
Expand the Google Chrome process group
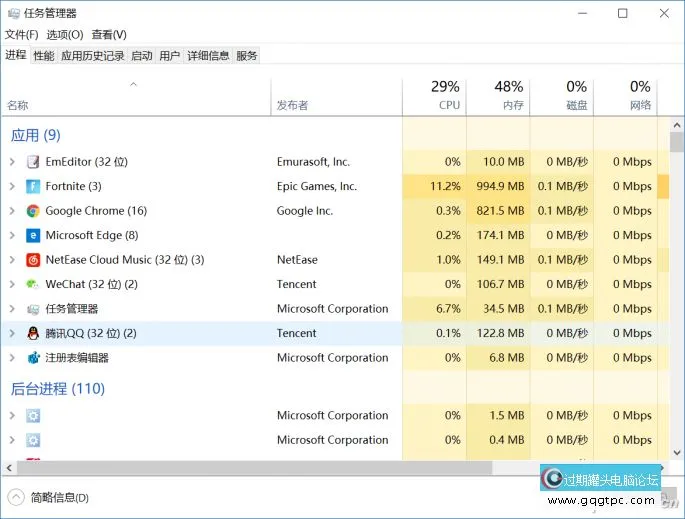(12, 211)
